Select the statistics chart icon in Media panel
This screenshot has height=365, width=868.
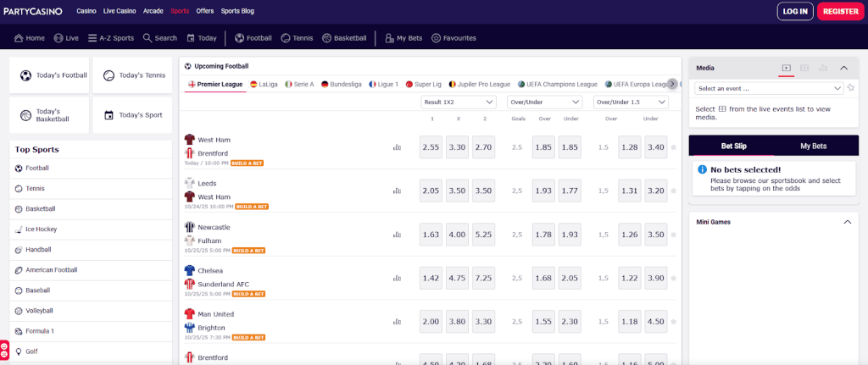[x=823, y=68]
